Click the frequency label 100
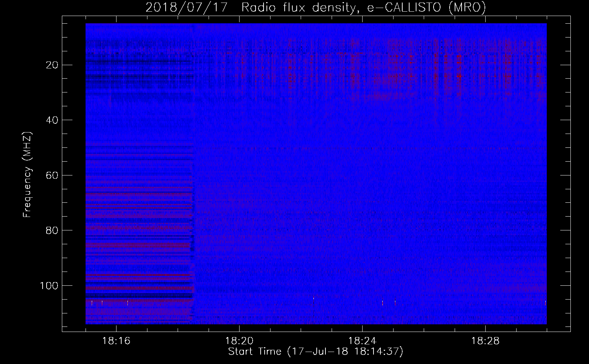This screenshot has width=589, height=364. coord(49,286)
